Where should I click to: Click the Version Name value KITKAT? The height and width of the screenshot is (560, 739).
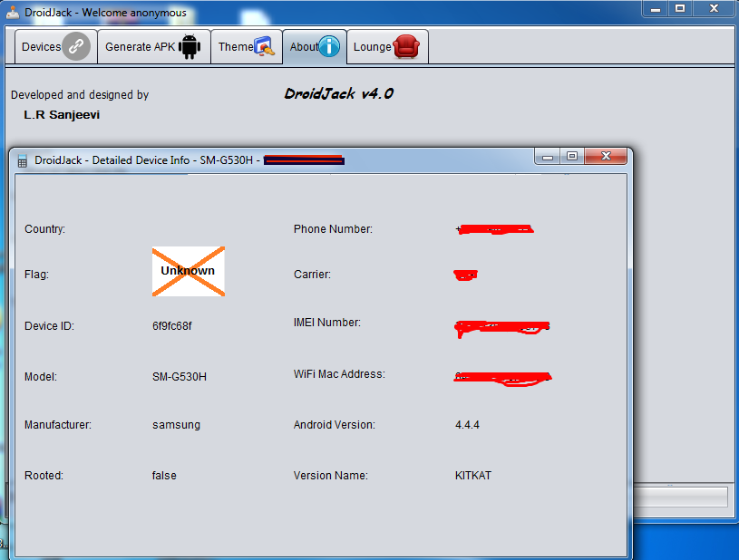coord(473,476)
